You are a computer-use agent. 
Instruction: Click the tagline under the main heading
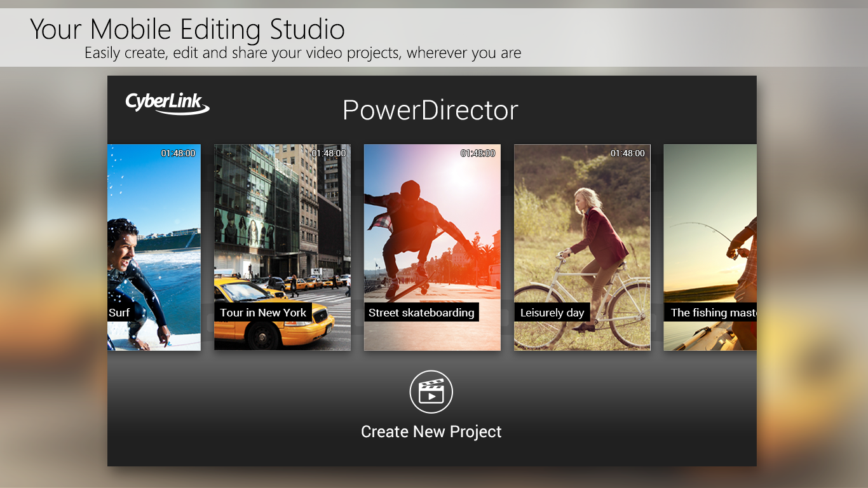point(302,53)
